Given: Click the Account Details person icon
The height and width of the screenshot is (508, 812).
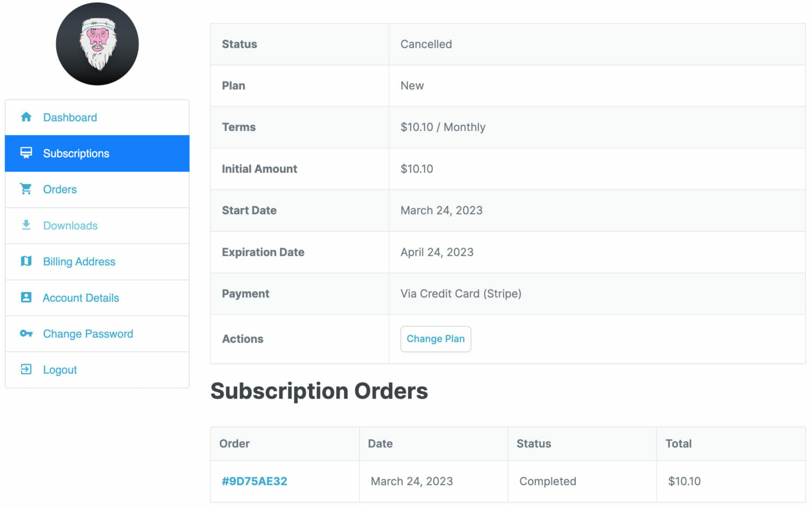Looking at the screenshot, I should (x=26, y=297).
